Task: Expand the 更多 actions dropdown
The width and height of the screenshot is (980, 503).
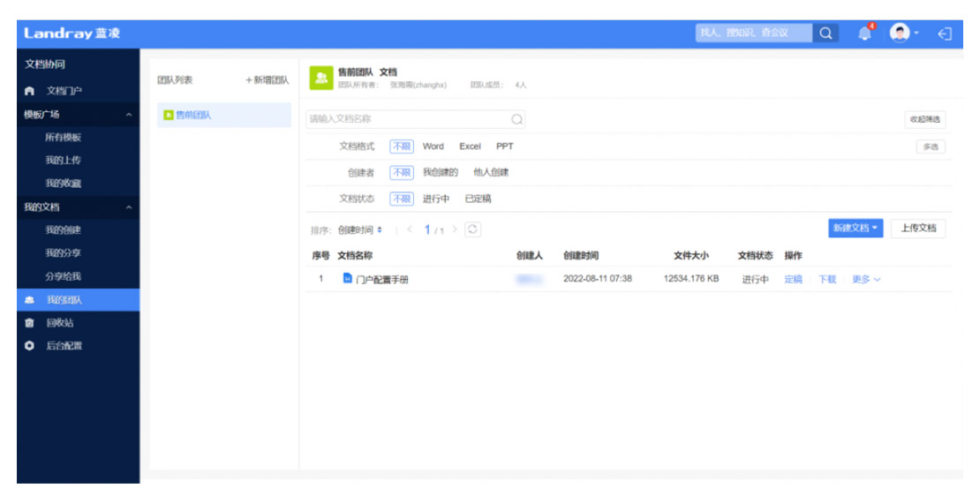Action: (865, 280)
